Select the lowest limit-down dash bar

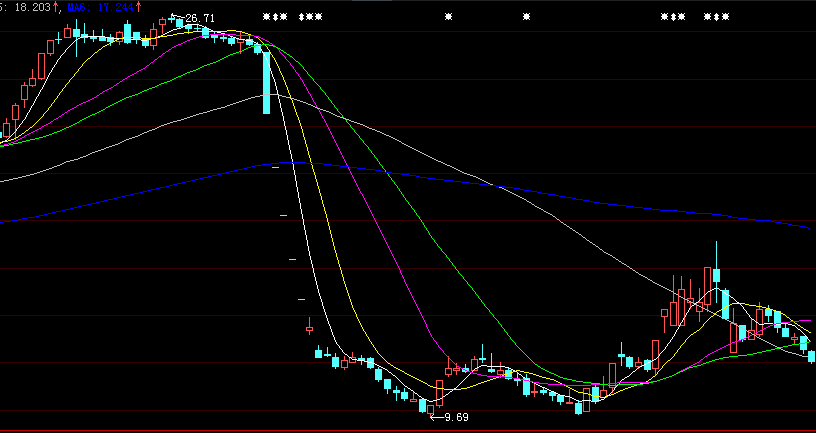click(301, 298)
